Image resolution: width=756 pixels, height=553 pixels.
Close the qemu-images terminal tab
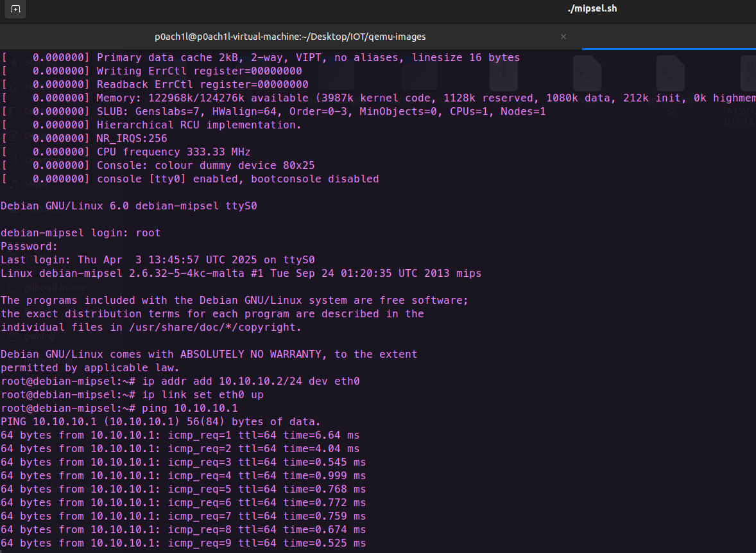pyautogui.click(x=563, y=37)
